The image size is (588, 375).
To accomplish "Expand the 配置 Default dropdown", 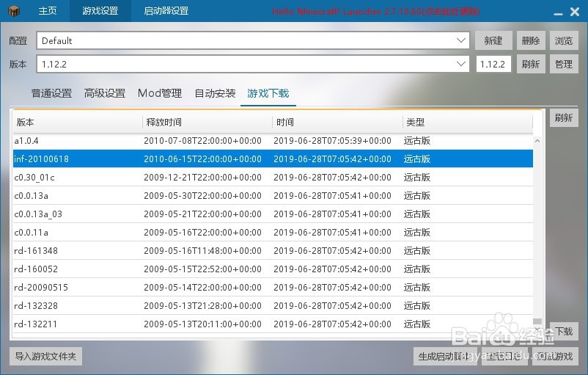I will click(253, 40).
